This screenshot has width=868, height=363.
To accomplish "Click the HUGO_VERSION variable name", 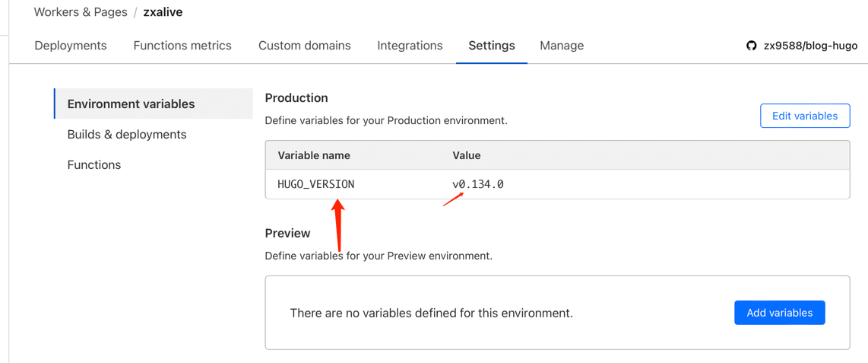I will (316, 184).
